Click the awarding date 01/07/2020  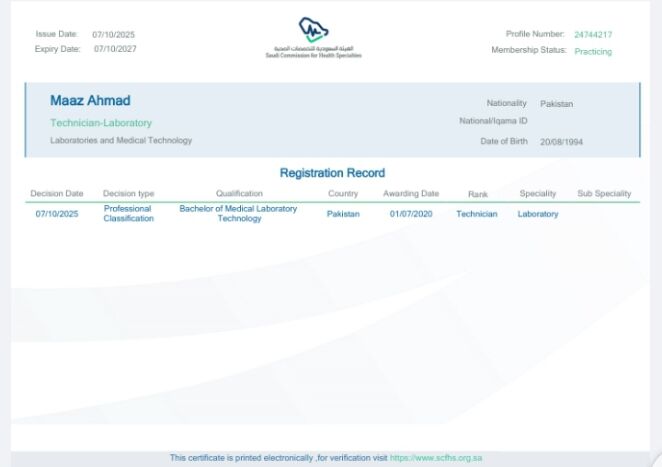coord(411,214)
